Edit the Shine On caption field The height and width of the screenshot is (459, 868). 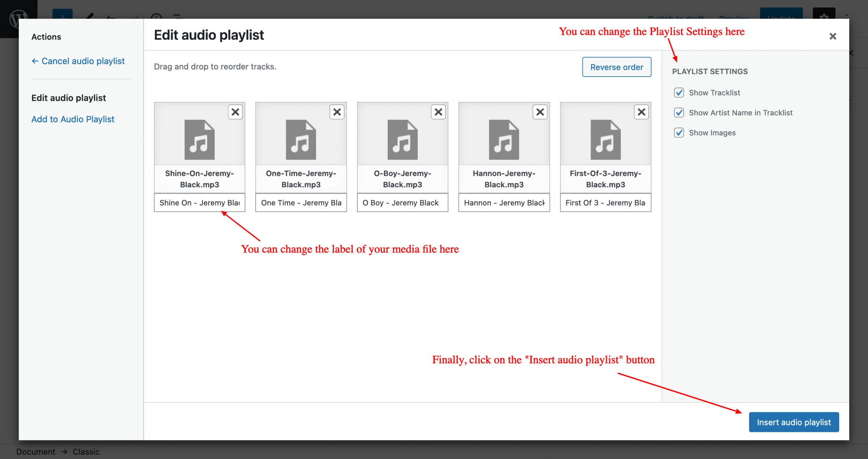click(x=199, y=203)
